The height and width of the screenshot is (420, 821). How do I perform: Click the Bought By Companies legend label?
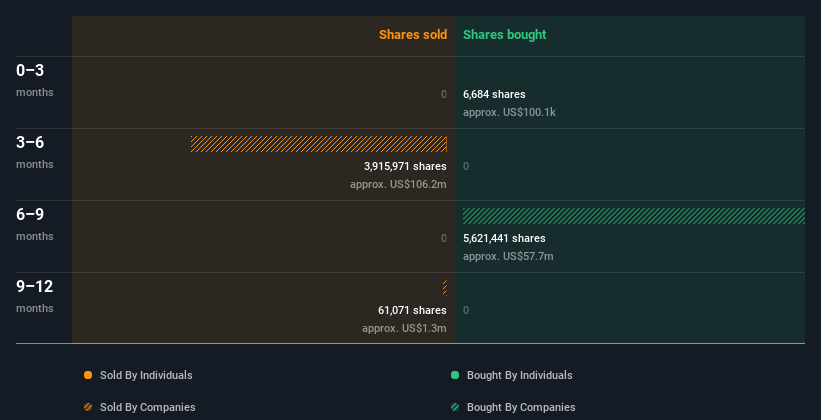[521, 407]
